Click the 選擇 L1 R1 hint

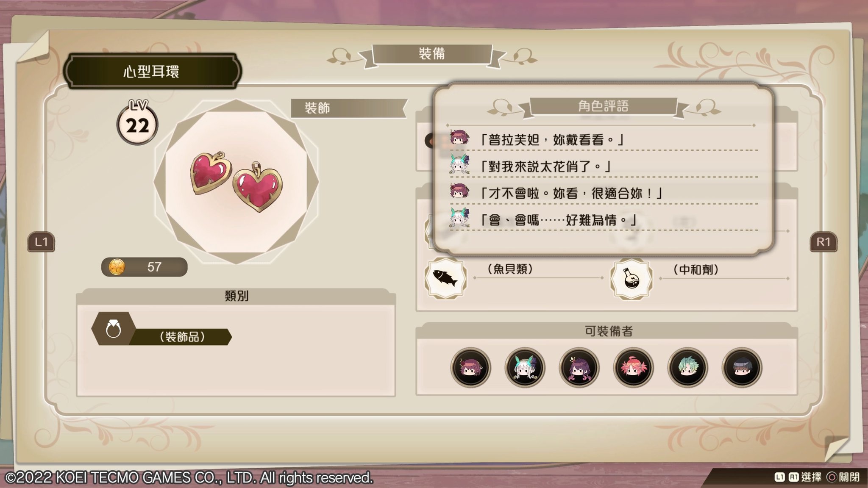[x=798, y=477]
